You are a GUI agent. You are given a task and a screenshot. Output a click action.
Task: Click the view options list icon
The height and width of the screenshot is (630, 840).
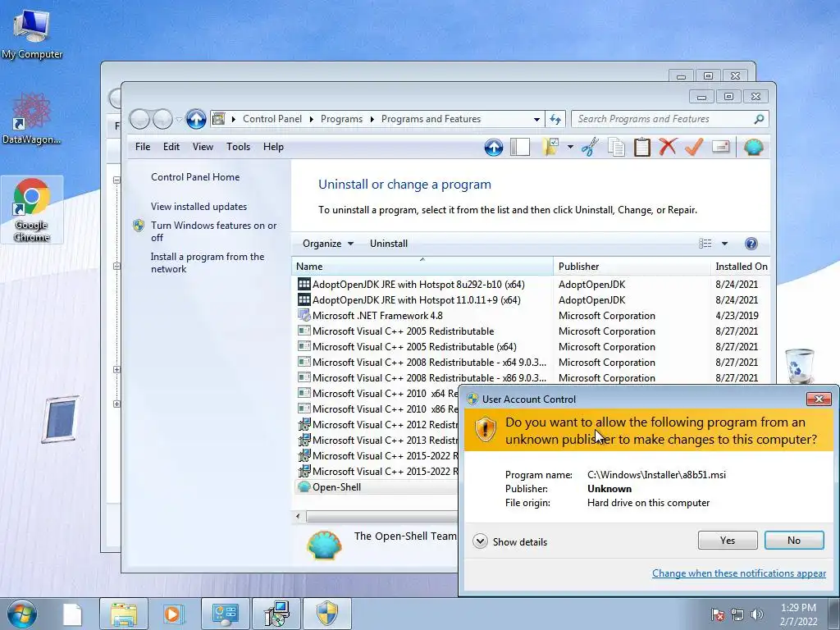[705, 244]
